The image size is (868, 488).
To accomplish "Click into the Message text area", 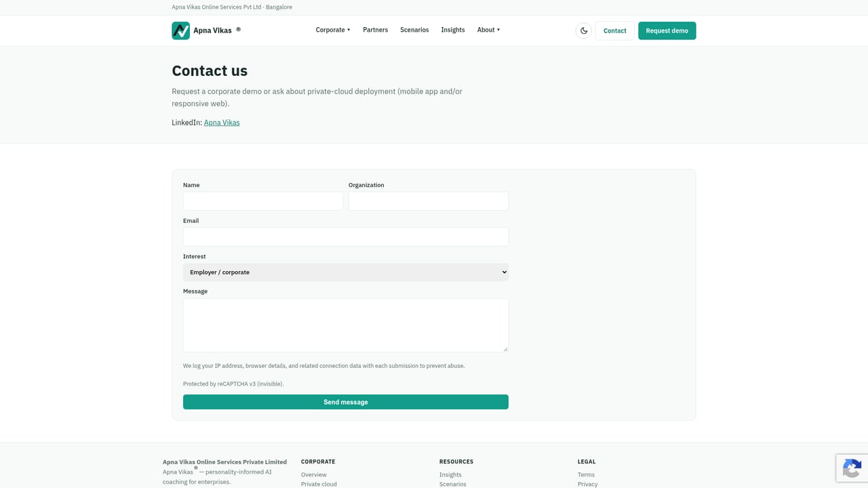I will 346,325.
